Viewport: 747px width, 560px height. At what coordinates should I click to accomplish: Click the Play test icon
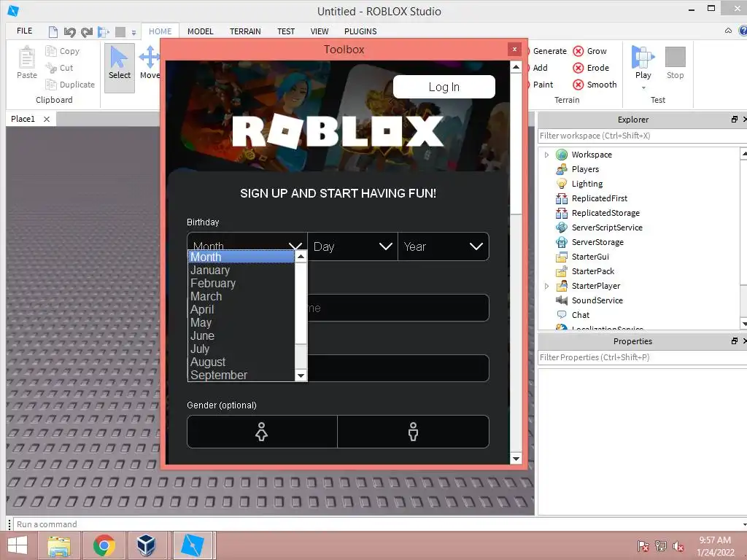[643, 57]
